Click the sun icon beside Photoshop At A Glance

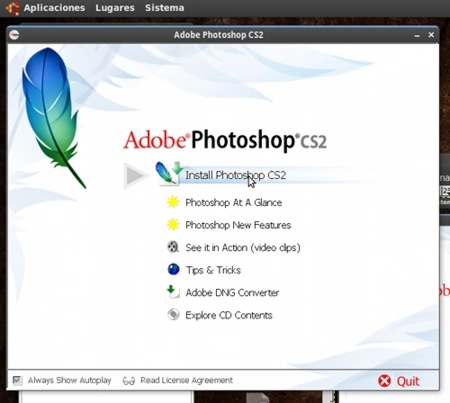[173, 202]
